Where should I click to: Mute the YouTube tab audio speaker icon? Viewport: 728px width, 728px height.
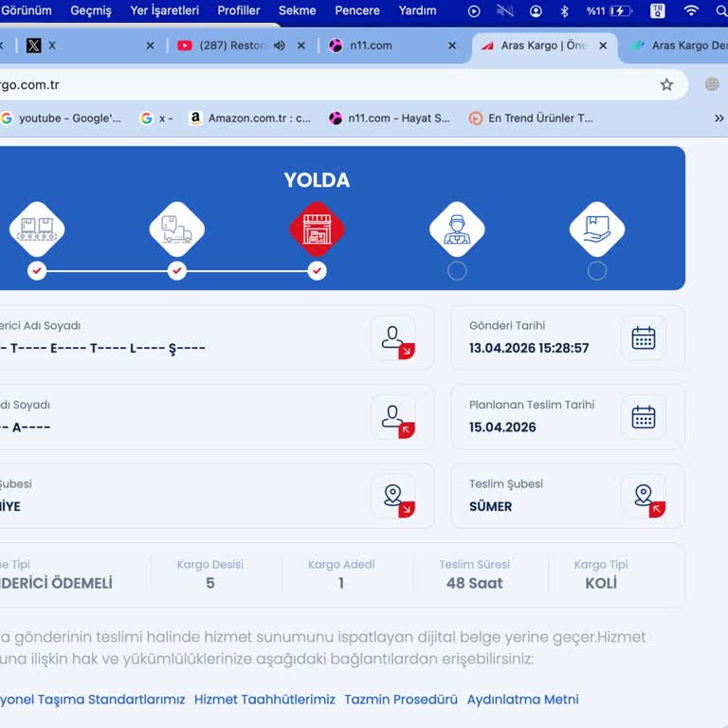pyautogui.click(x=279, y=45)
